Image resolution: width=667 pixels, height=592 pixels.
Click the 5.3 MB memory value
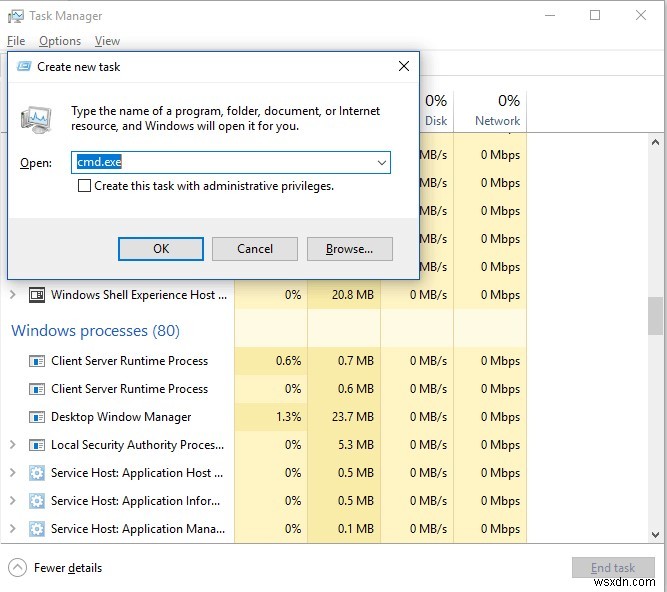tap(356, 445)
